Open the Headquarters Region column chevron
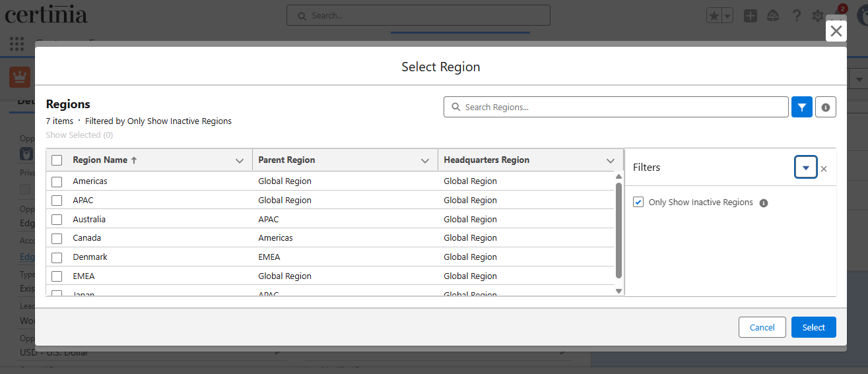Screen dimensions: 868x374 point(611,160)
